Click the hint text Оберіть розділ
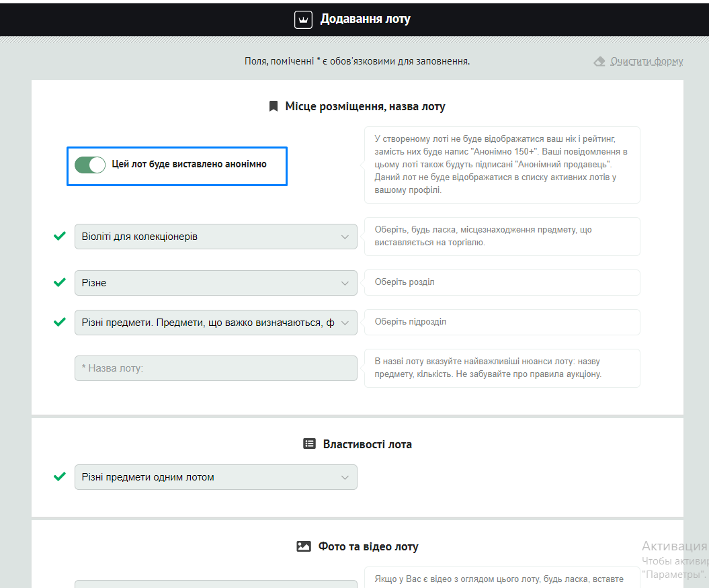This screenshot has width=709, height=588. click(405, 282)
